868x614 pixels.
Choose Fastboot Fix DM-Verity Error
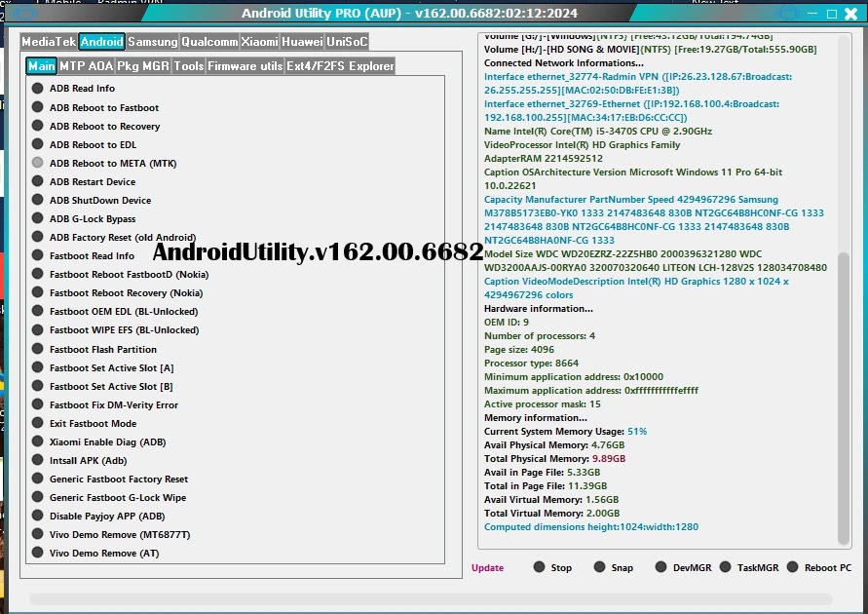point(105,404)
